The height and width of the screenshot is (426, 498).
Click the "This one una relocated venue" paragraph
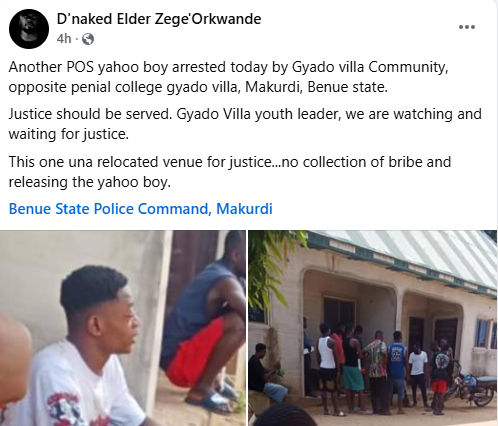click(x=230, y=172)
